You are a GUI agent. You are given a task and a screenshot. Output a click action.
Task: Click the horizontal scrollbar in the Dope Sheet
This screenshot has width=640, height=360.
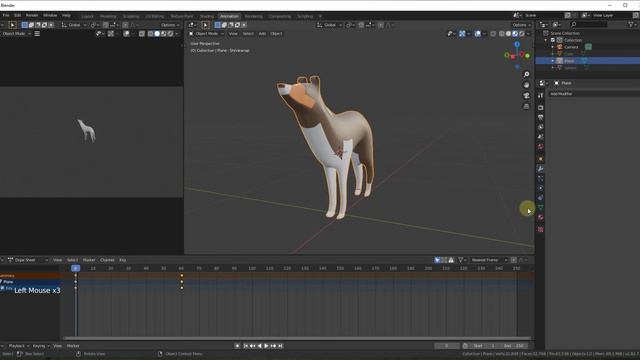[x=298, y=338]
